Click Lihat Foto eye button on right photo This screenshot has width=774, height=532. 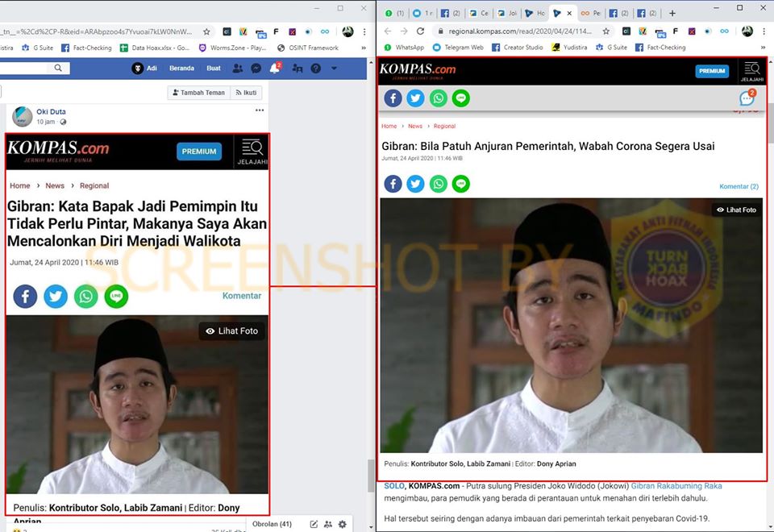click(736, 210)
